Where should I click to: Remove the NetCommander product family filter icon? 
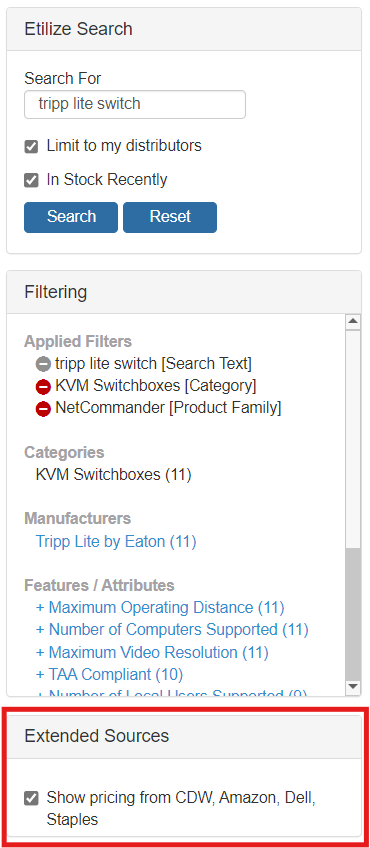tap(43, 409)
